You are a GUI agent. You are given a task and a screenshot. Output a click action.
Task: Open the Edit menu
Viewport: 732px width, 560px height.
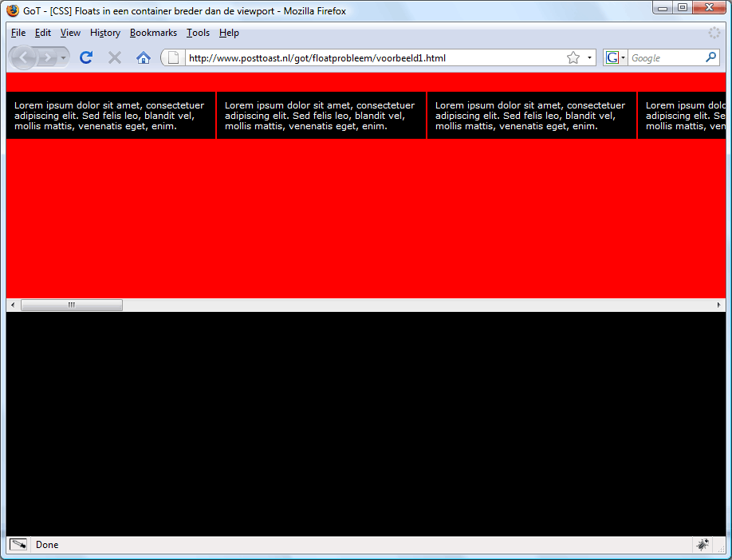tap(43, 33)
